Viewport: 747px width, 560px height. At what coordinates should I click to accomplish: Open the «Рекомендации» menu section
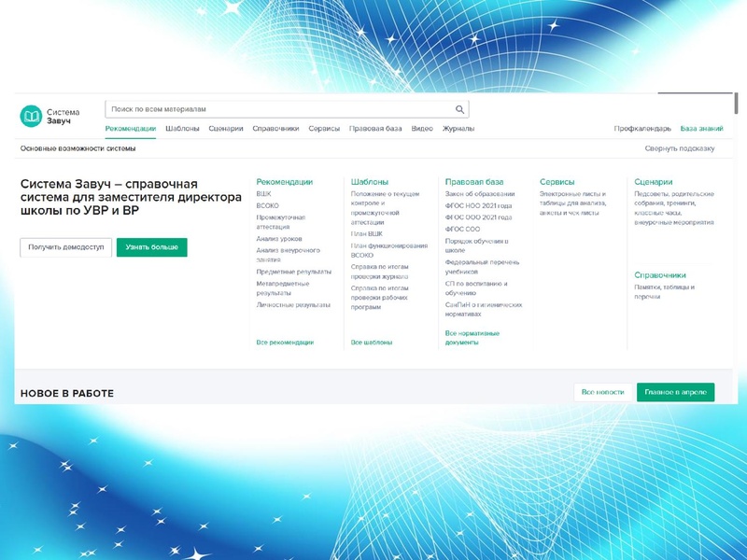[x=131, y=128]
